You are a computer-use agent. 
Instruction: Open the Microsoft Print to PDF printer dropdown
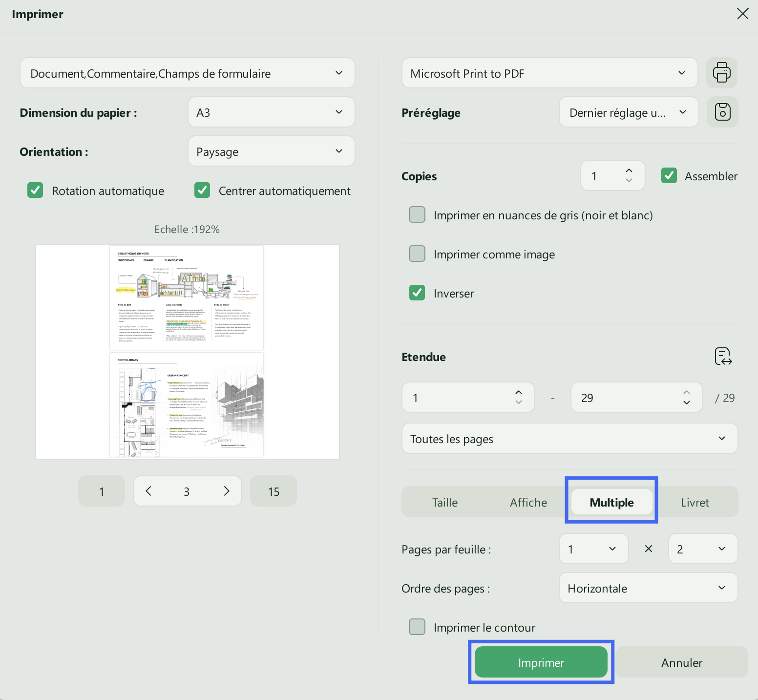click(x=550, y=73)
